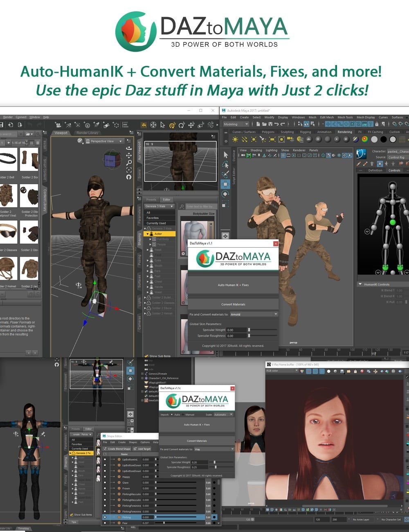Click Create Blend Shape in Shape Editor

click(x=117, y=449)
